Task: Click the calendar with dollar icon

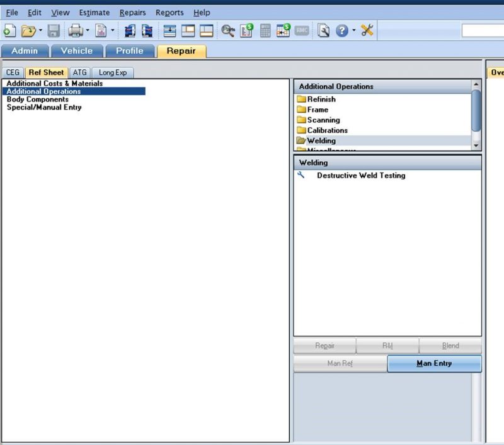Action: 283,30
